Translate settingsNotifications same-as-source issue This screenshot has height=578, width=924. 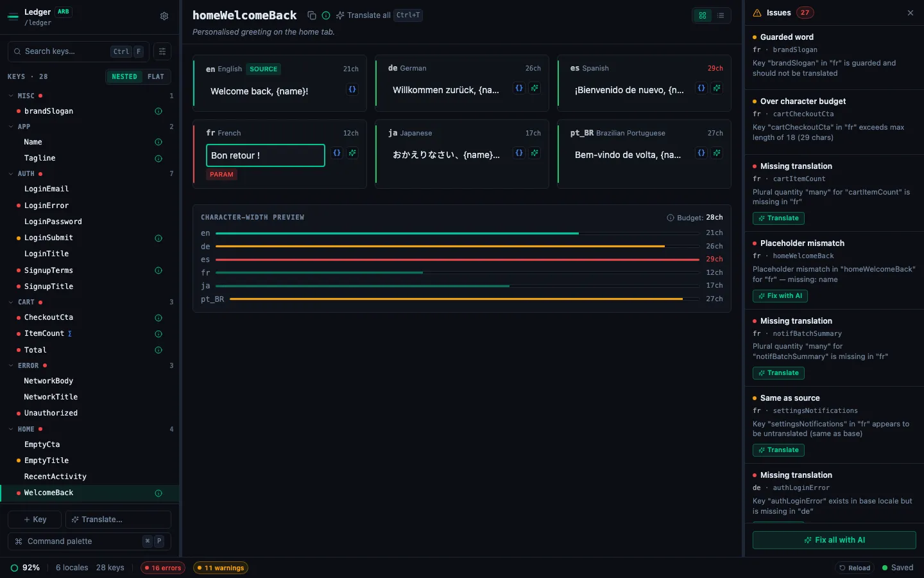pyautogui.click(x=778, y=450)
